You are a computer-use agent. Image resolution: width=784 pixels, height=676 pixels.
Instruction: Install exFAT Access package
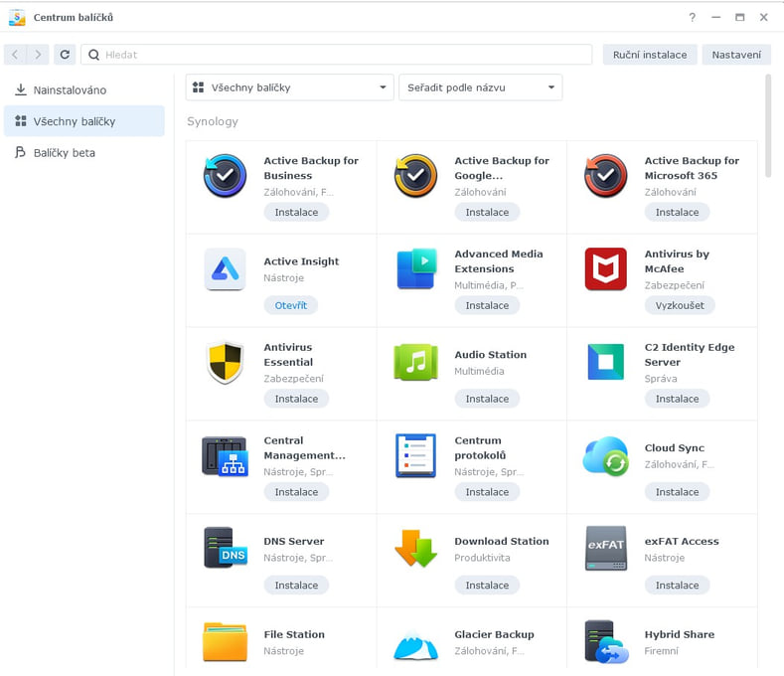point(677,585)
